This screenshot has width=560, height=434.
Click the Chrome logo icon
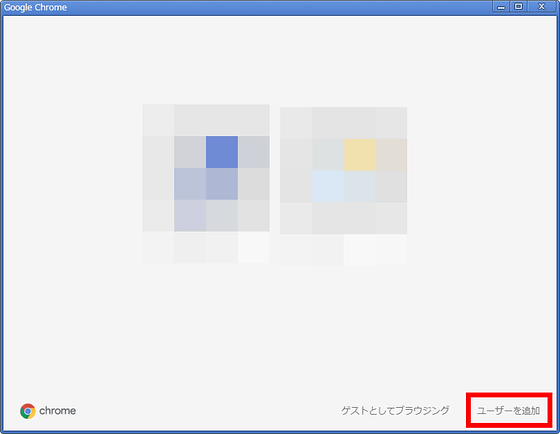[x=28, y=411]
